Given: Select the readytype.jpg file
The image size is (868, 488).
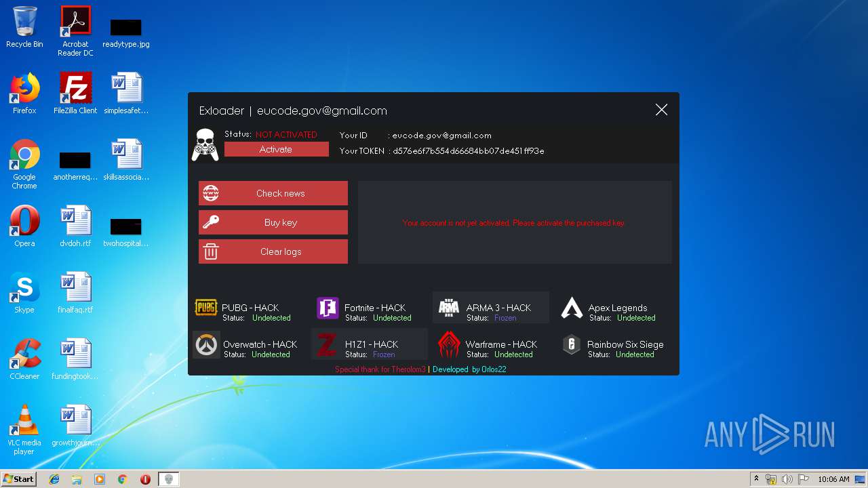Looking at the screenshot, I should tap(126, 33).
